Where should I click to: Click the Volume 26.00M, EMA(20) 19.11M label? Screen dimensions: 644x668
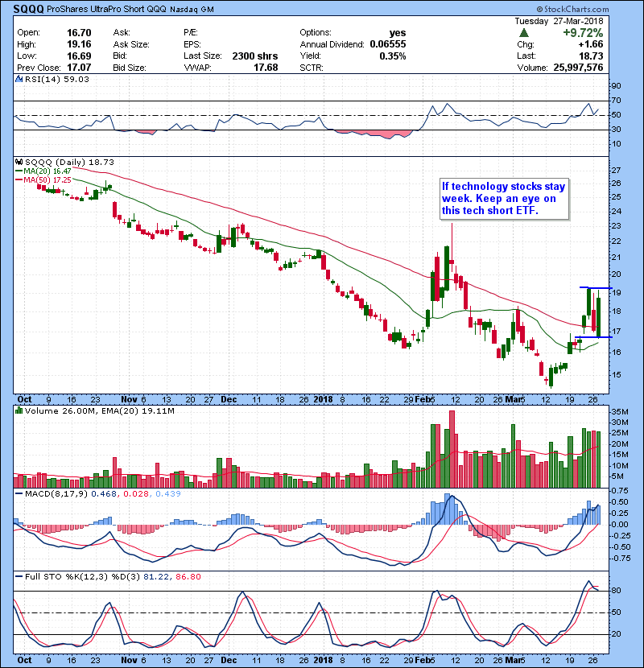[99, 410]
